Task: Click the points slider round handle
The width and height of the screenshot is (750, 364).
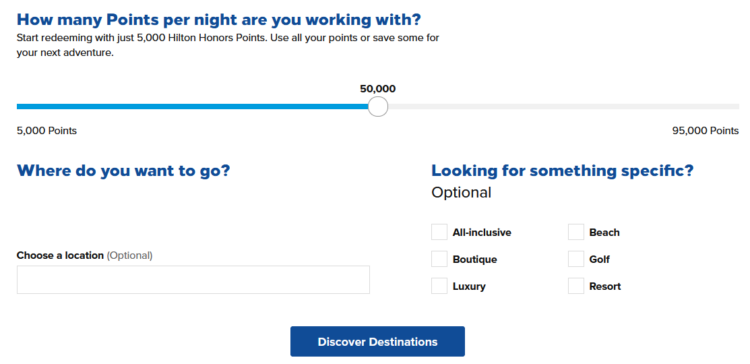Action: coord(378,107)
